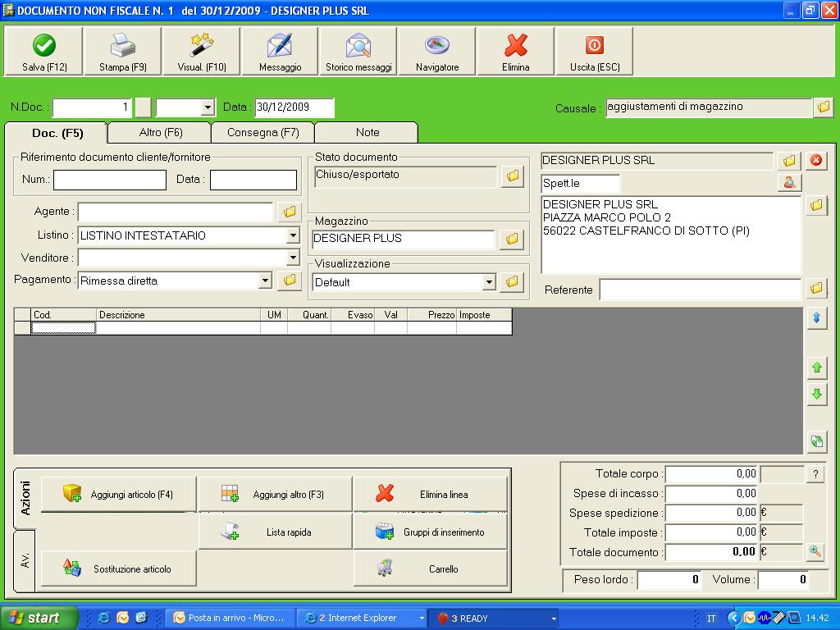
Task: Open Visualizzazione folder lookup
Action: (x=512, y=281)
